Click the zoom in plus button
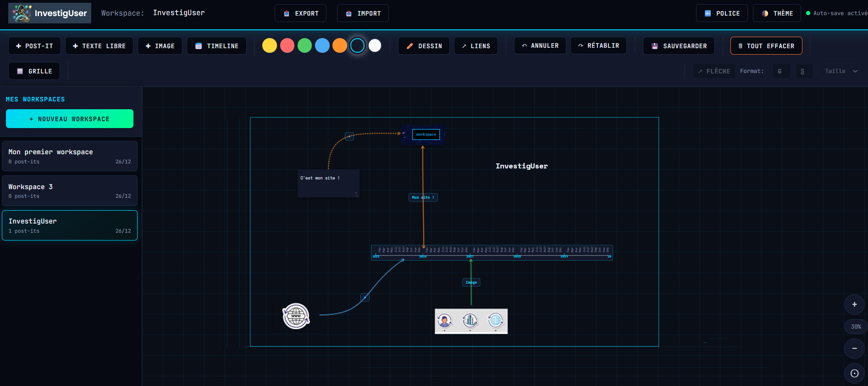The width and height of the screenshot is (868, 386). click(x=854, y=304)
